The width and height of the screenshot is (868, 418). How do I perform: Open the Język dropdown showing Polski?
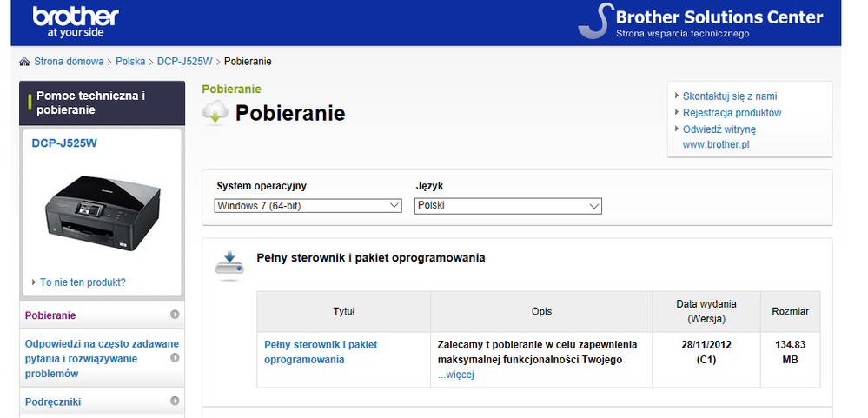point(507,206)
